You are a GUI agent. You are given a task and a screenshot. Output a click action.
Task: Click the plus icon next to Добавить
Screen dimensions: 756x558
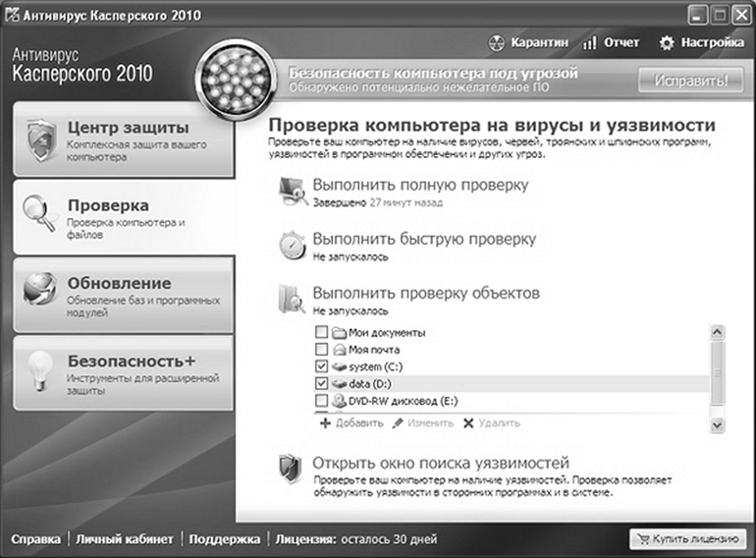[326, 423]
